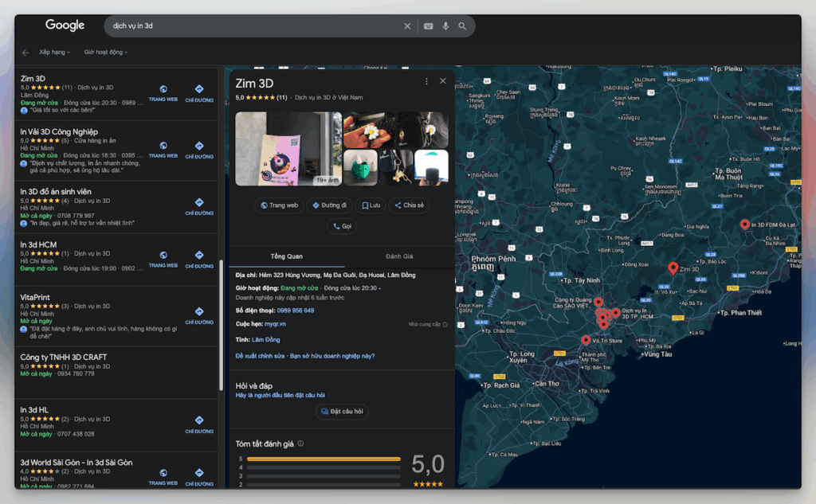Go back using the left arrow
Viewport: 816px width, 504px height.
tap(25, 53)
